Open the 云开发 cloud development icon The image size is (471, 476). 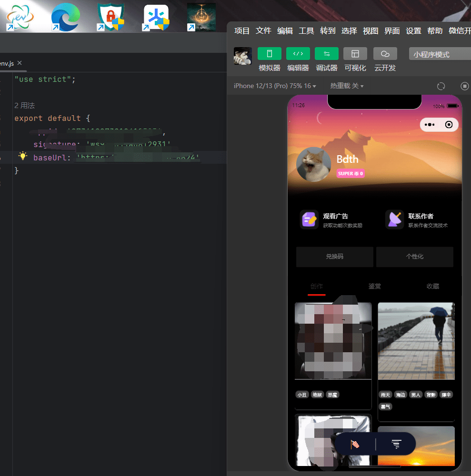coord(385,54)
